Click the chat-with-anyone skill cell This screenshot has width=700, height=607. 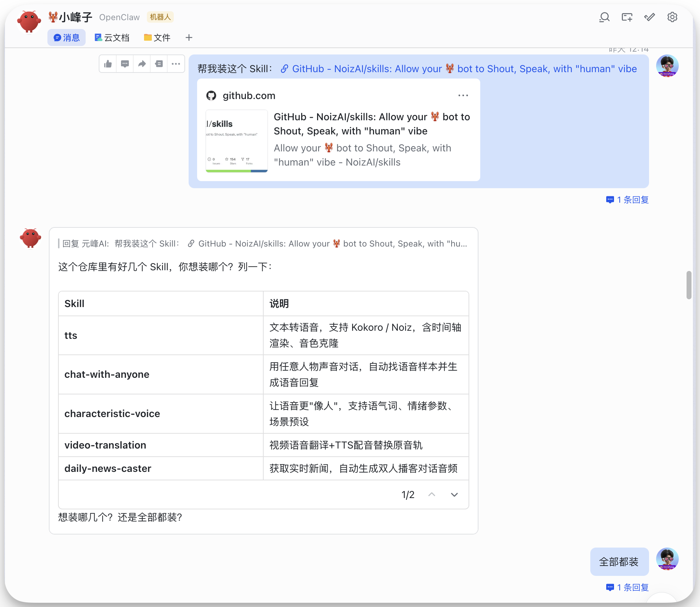pyautogui.click(x=161, y=375)
